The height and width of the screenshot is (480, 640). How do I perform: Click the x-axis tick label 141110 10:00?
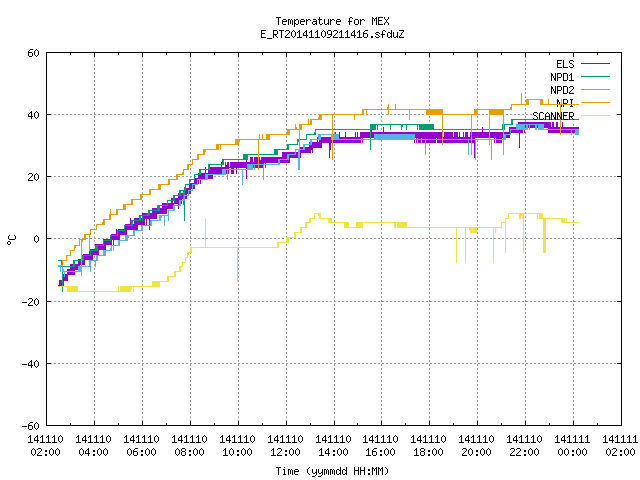pos(237,446)
